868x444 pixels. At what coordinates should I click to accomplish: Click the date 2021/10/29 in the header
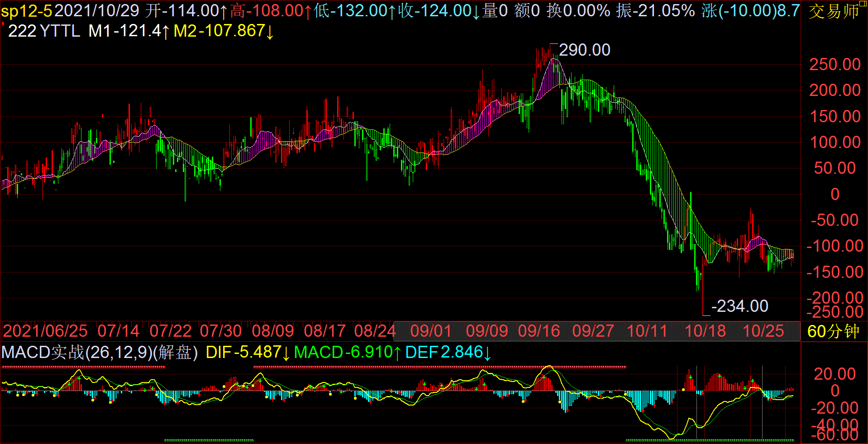click(97, 10)
